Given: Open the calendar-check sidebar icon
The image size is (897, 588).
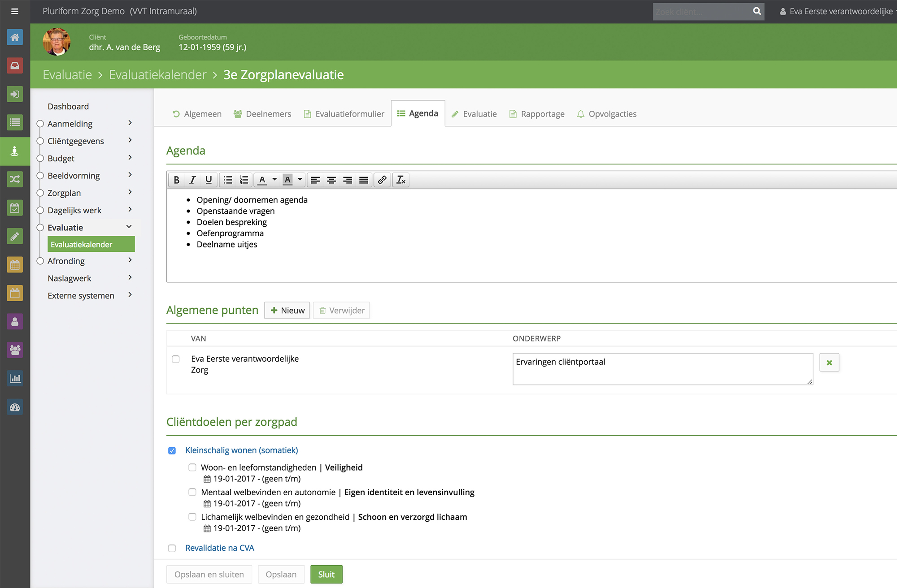Looking at the screenshot, I should [x=15, y=208].
